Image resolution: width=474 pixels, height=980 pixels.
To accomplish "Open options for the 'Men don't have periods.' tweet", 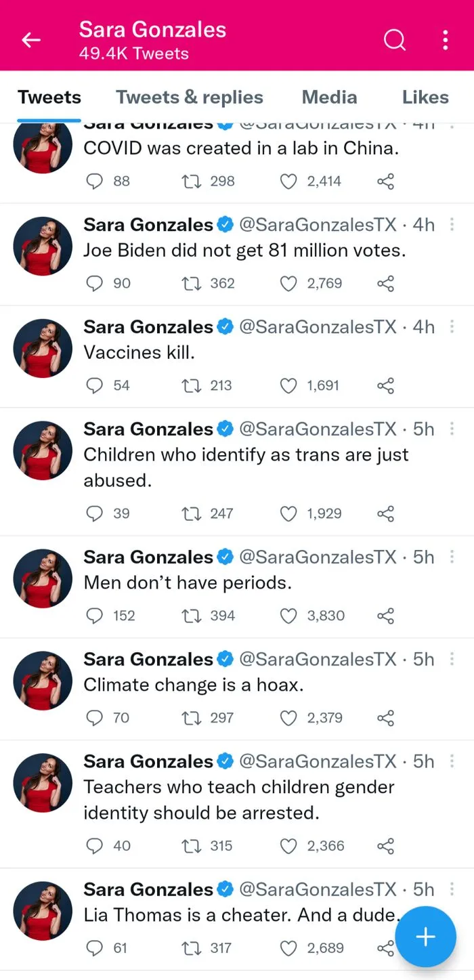I will click(x=452, y=557).
